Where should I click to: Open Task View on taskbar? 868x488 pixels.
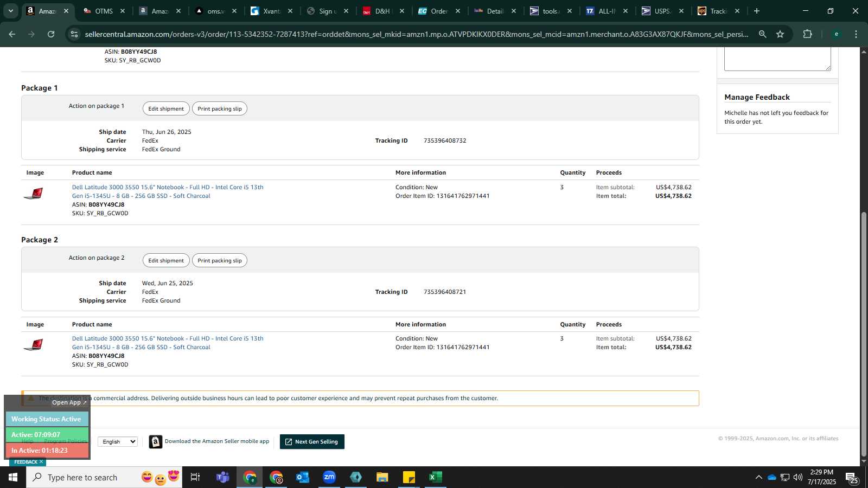pyautogui.click(x=195, y=477)
